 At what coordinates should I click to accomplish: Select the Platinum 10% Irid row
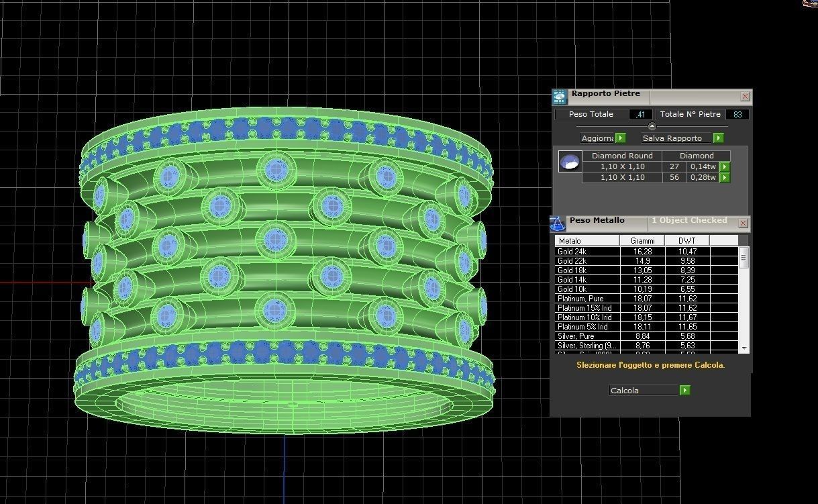pyautogui.click(x=647, y=317)
